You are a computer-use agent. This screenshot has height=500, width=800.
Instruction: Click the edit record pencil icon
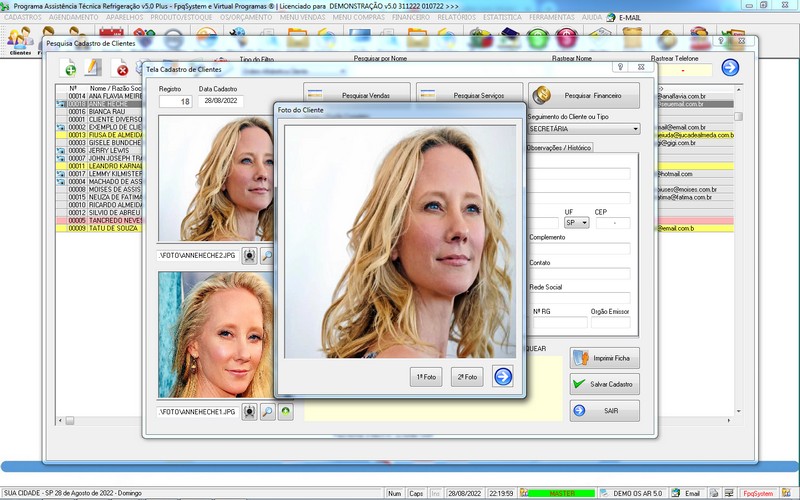point(93,67)
